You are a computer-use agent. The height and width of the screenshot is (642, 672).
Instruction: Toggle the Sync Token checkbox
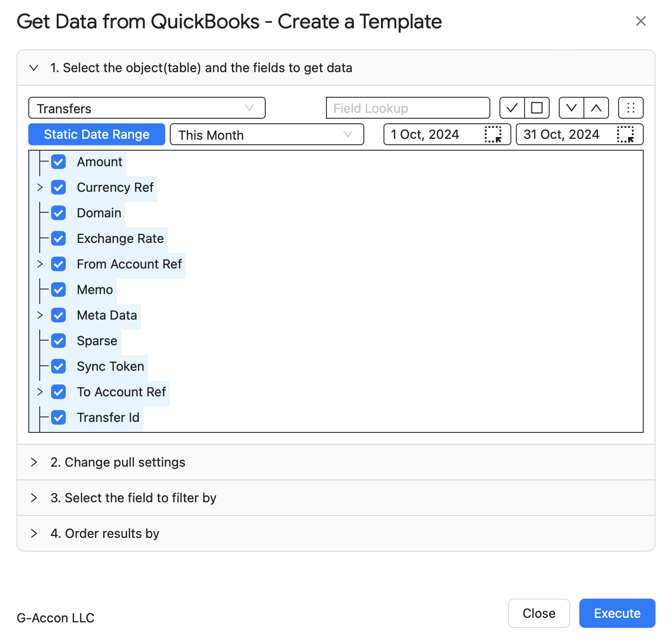pyautogui.click(x=58, y=366)
